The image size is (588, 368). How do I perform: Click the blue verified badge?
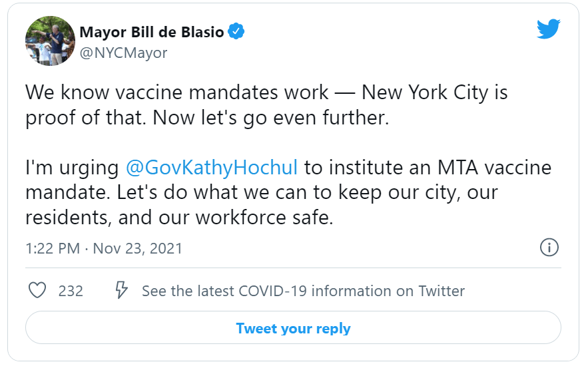tap(237, 31)
